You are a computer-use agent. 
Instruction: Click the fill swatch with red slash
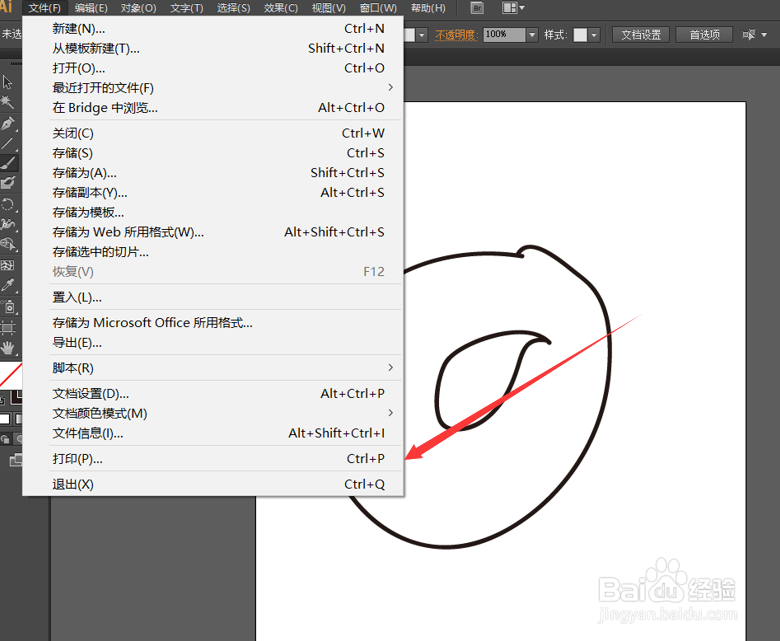10,375
